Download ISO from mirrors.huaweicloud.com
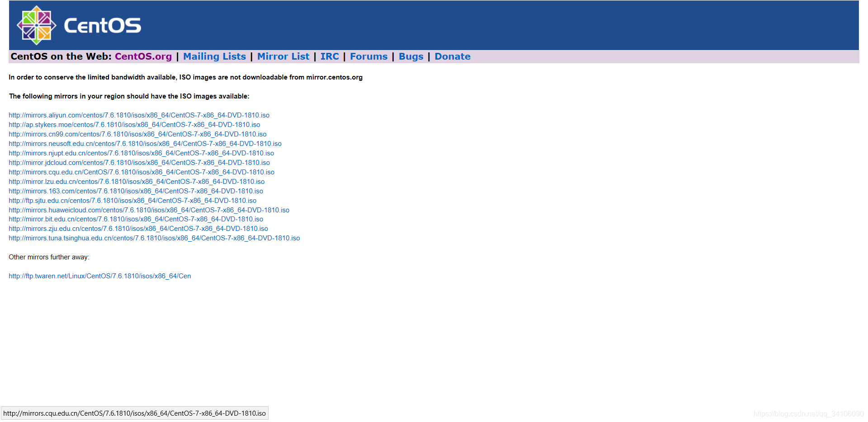The height and width of the screenshot is (422, 868). pos(149,210)
